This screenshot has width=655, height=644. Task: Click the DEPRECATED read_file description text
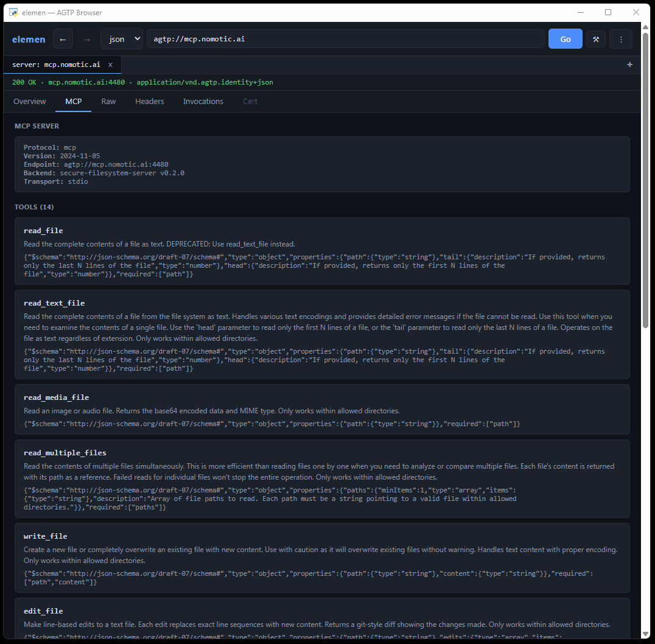coord(159,244)
